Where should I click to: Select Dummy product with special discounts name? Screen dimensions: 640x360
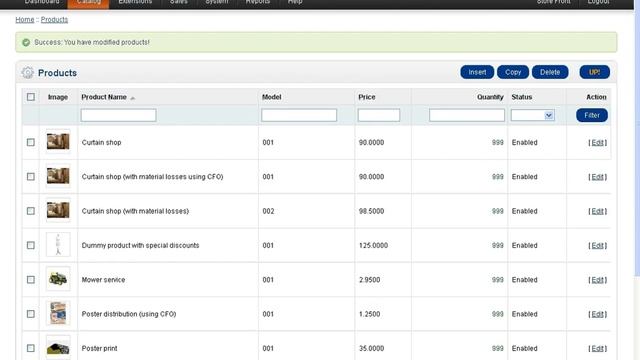pyautogui.click(x=140, y=245)
